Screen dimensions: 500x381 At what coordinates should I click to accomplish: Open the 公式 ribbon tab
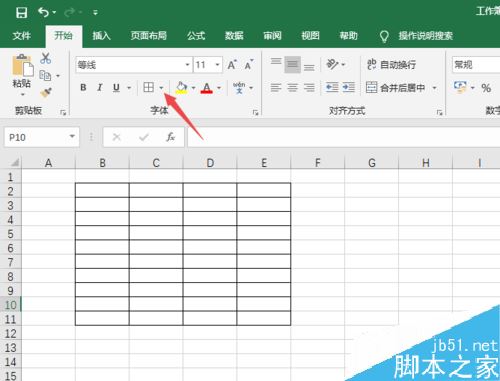(196, 36)
